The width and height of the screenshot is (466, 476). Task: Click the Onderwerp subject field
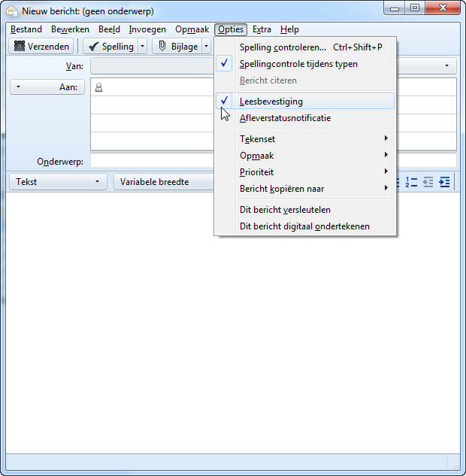pyautogui.click(x=152, y=161)
